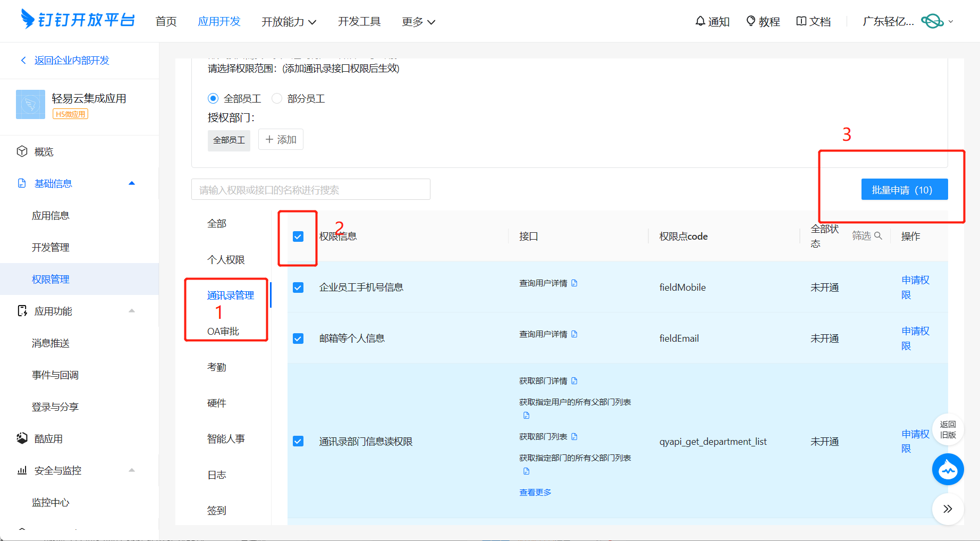Open the 文档 book icon
The image size is (980, 541).
pos(801,21)
